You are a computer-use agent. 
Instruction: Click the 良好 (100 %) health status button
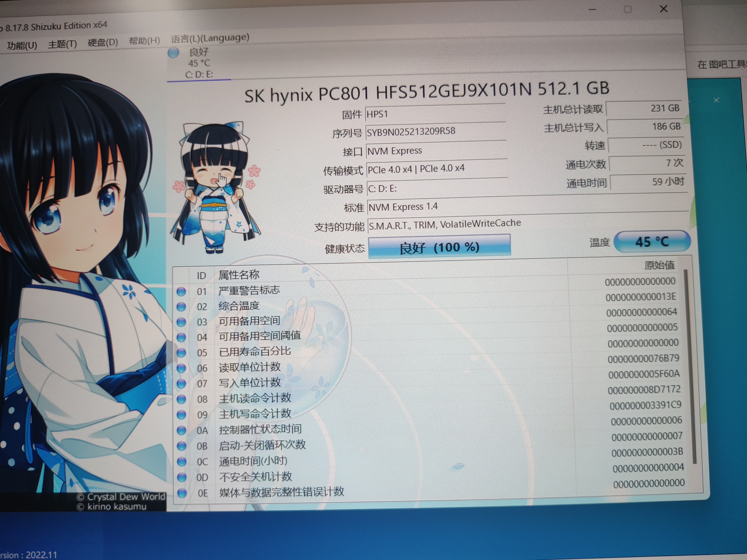pyautogui.click(x=439, y=247)
